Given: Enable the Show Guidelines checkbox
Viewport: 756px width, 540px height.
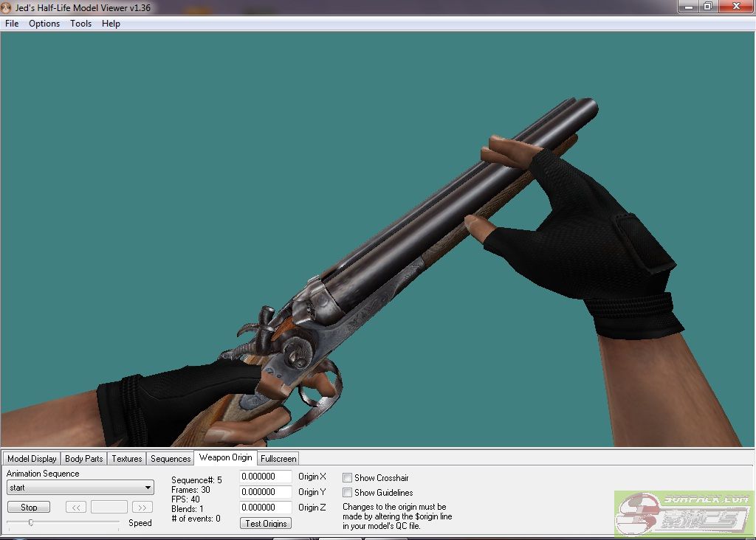Looking at the screenshot, I should (x=347, y=492).
